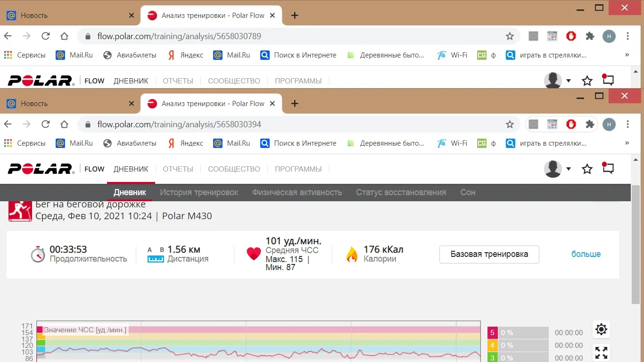Click Значение ЧСС chart legend label

(85, 330)
